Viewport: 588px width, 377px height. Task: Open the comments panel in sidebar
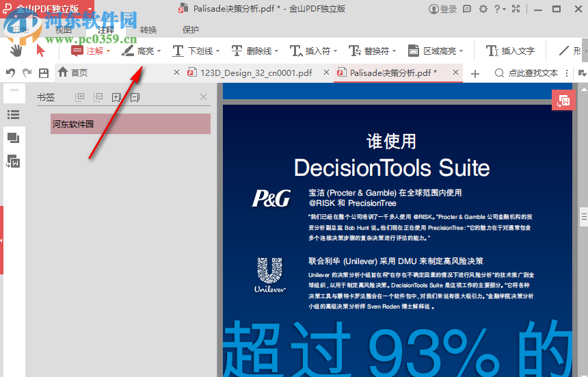pos(14,138)
